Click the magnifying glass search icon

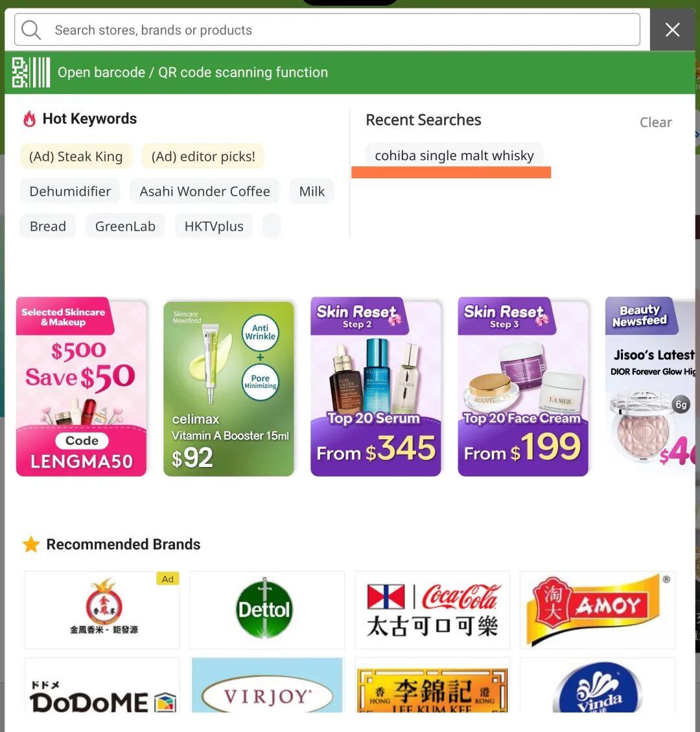[x=31, y=30]
